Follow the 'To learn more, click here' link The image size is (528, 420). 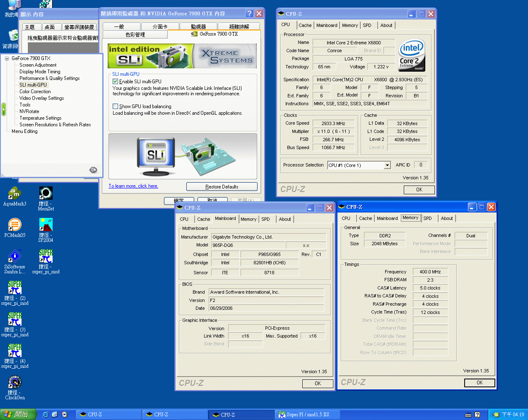133,186
